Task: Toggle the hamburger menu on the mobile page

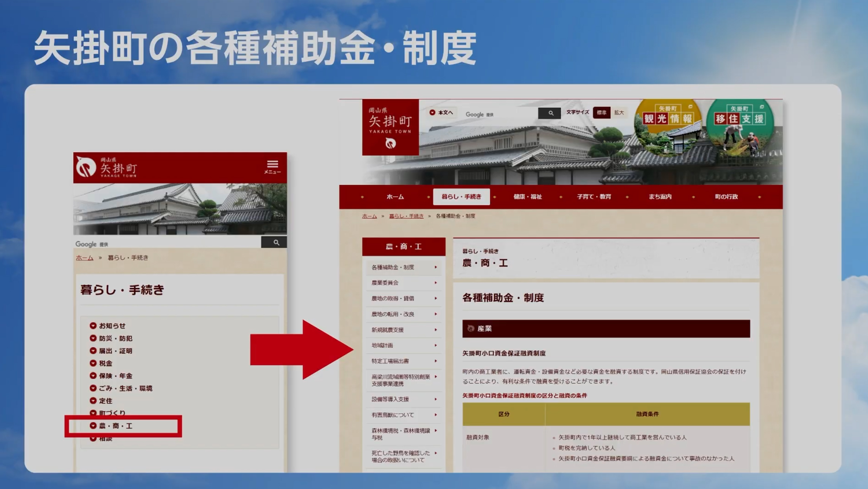Action: 272,164
